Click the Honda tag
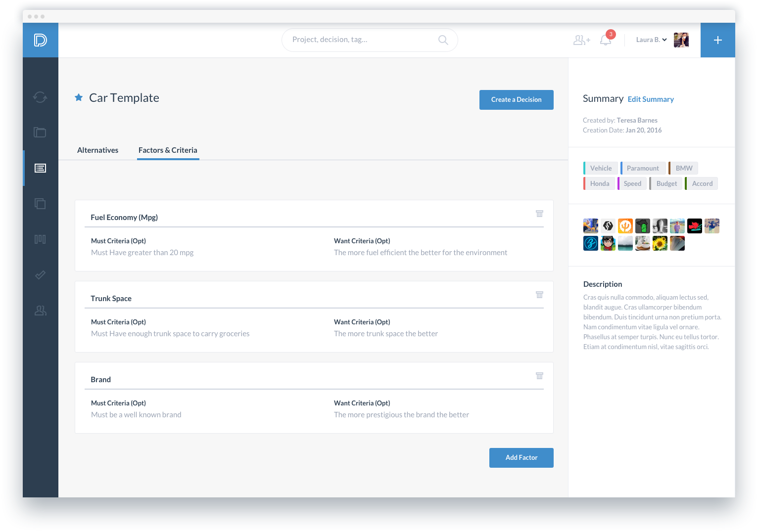The width and height of the screenshot is (758, 532). click(599, 183)
